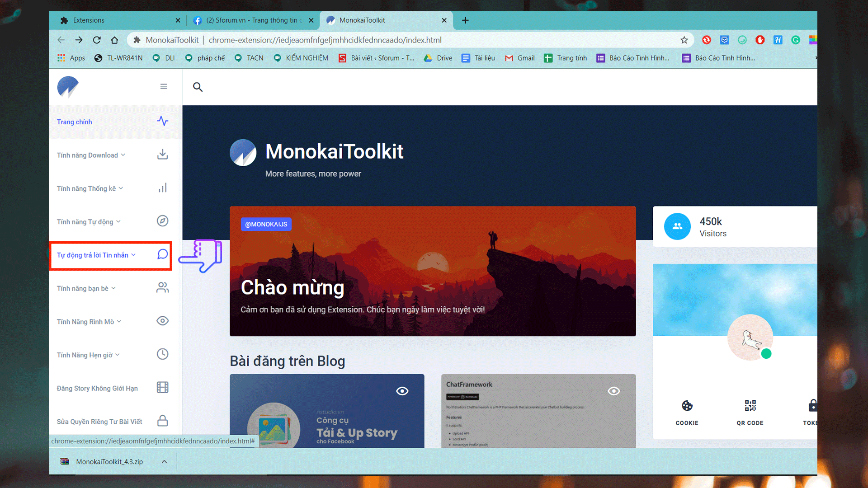The width and height of the screenshot is (868, 488).
Task: Open options arrow for MonokaiToolkit_4.3.zip download
Action: [x=165, y=462]
